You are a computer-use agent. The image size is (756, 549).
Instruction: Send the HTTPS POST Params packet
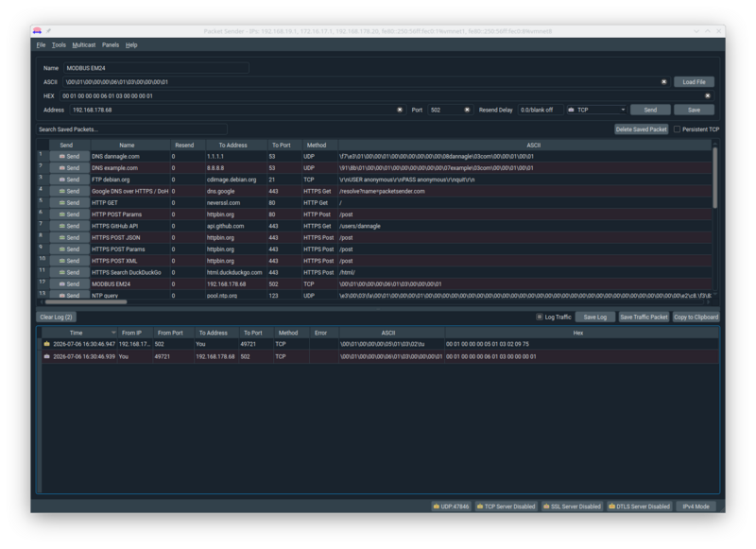pyautogui.click(x=69, y=249)
